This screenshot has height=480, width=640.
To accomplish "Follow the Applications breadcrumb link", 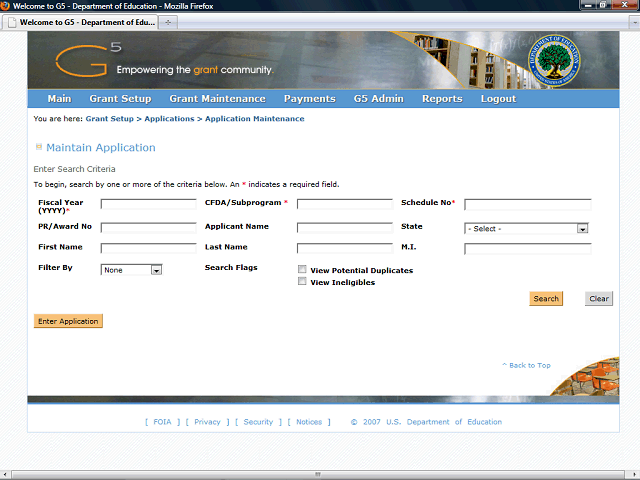I will [x=169, y=119].
